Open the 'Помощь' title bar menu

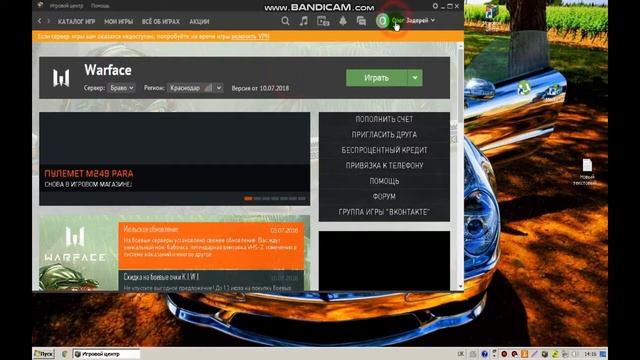(x=100, y=6)
